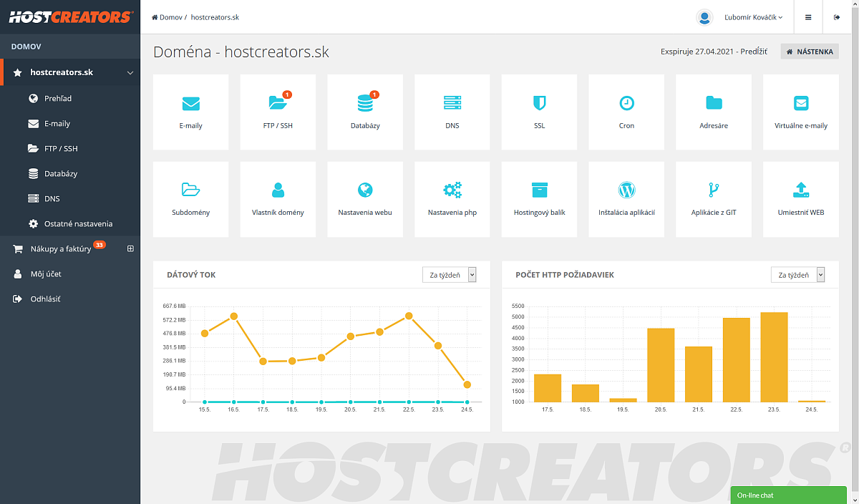
Task: Click the star icon beside hostcreators.sk
Action: coord(18,72)
